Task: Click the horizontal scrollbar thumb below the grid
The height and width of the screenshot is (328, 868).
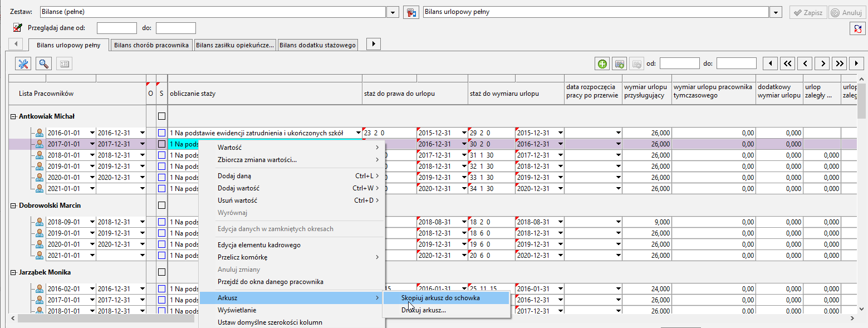Action: (x=106, y=319)
